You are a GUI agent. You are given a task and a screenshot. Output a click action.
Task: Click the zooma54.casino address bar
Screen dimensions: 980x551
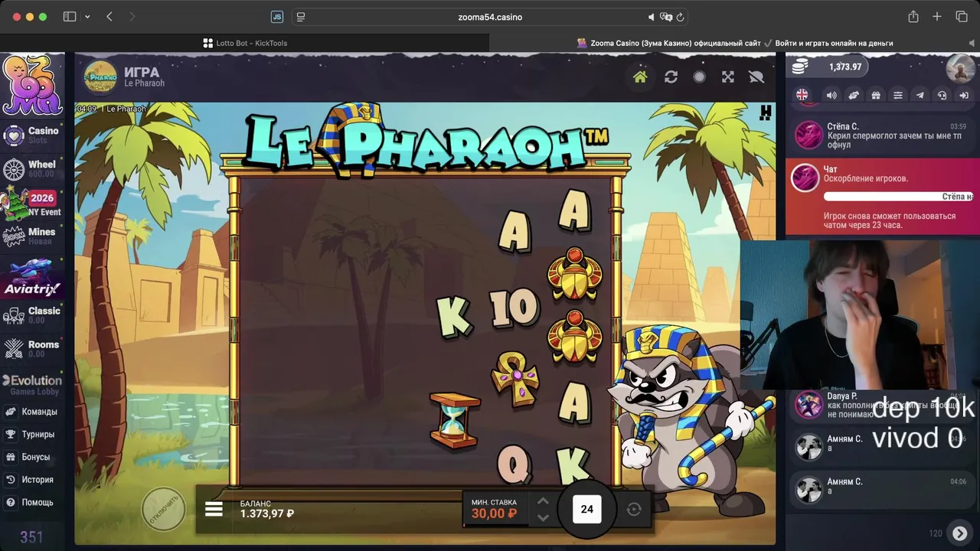(490, 17)
